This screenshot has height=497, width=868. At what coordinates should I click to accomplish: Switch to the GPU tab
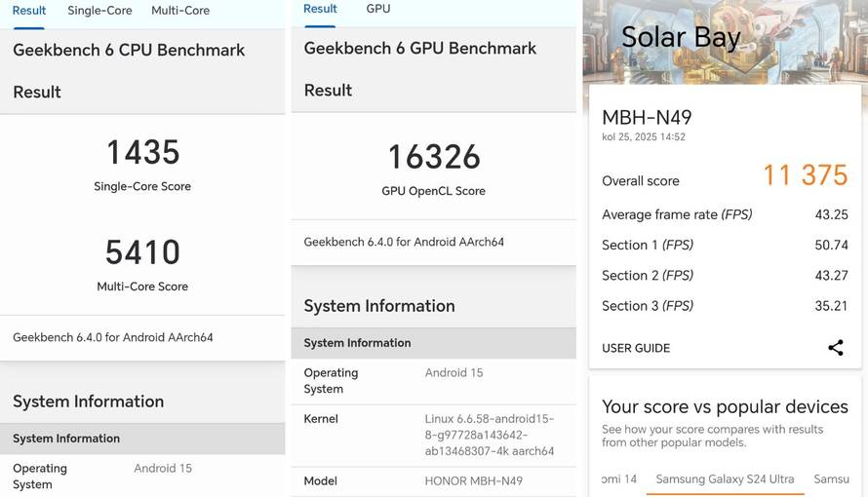(x=378, y=9)
